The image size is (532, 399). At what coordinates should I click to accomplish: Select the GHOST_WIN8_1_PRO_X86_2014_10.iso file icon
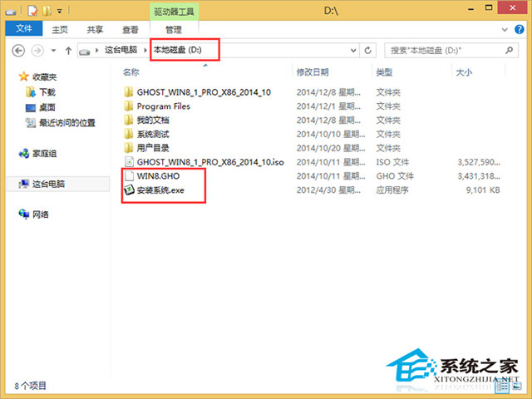pyautogui.click(x=129, y=162)
